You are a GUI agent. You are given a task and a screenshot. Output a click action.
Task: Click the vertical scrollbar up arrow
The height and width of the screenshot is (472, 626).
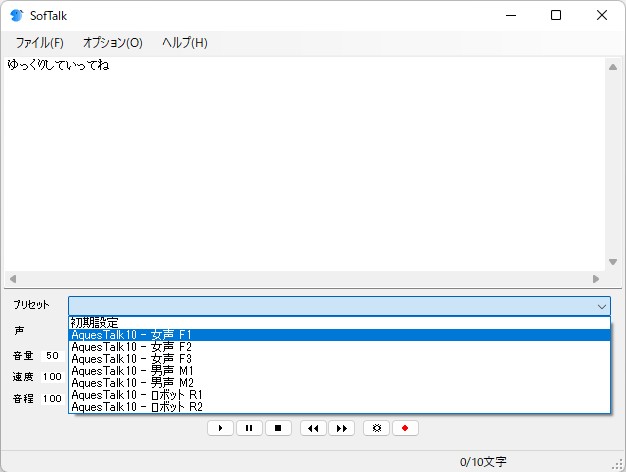point(613,67)
